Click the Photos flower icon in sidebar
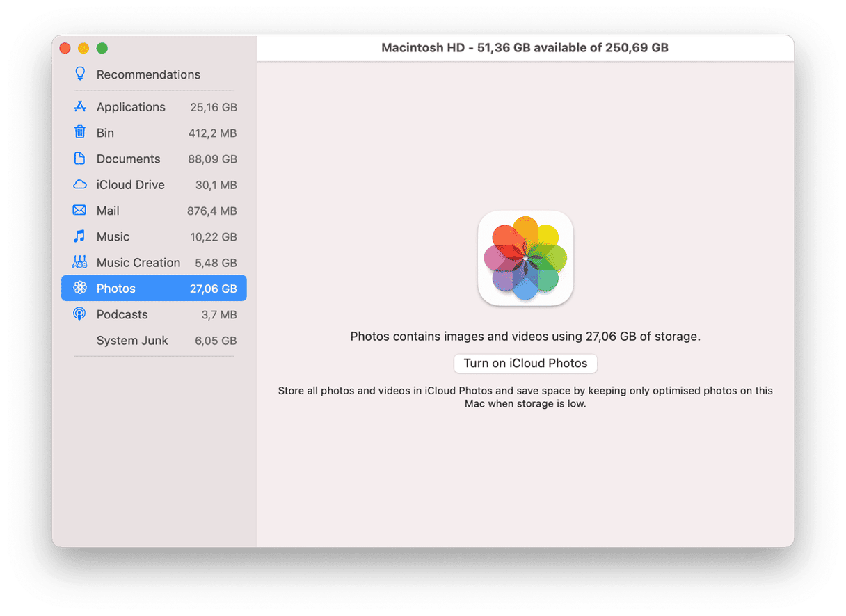The image size is (846, 616). pos(80,288)
